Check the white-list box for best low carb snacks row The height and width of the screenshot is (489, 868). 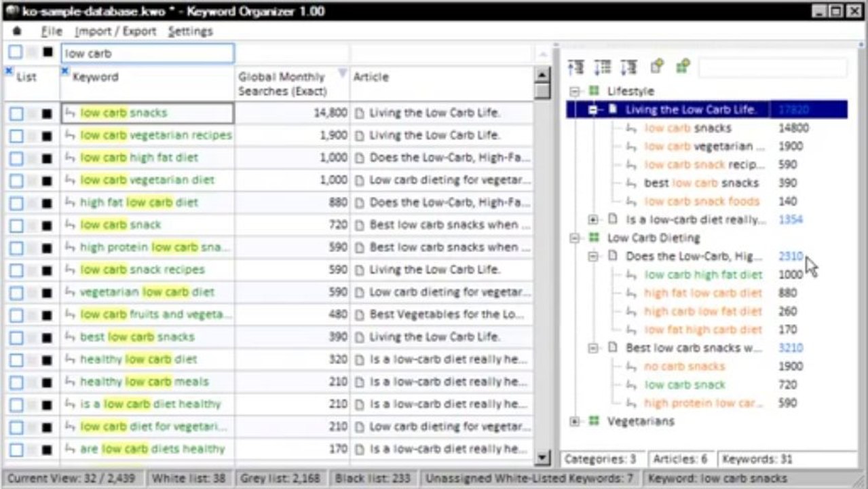pos(16,338)
